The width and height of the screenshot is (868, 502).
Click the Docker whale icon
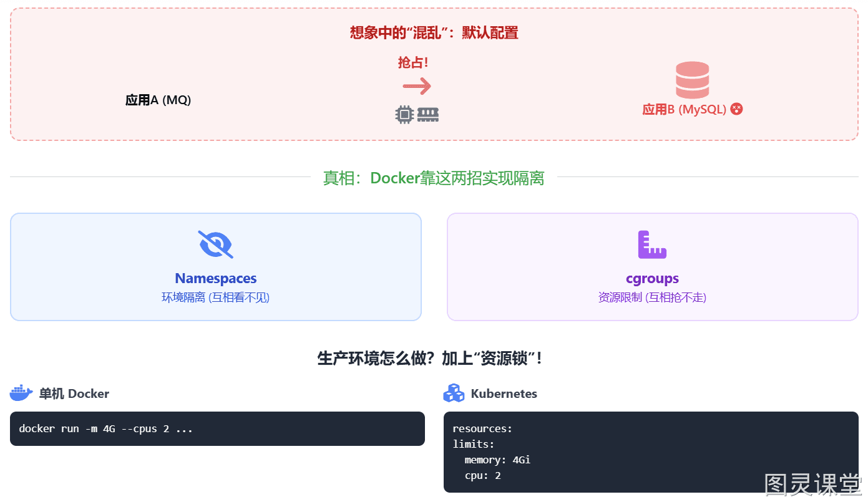(x=21, y=393)
